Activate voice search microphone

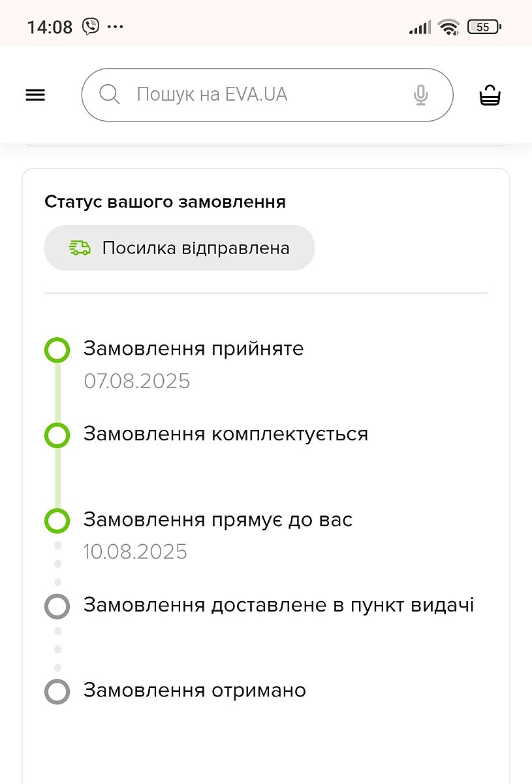[421, 95]
